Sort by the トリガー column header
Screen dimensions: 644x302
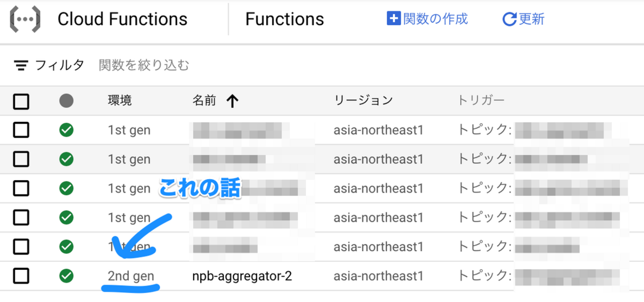[481, 101]
